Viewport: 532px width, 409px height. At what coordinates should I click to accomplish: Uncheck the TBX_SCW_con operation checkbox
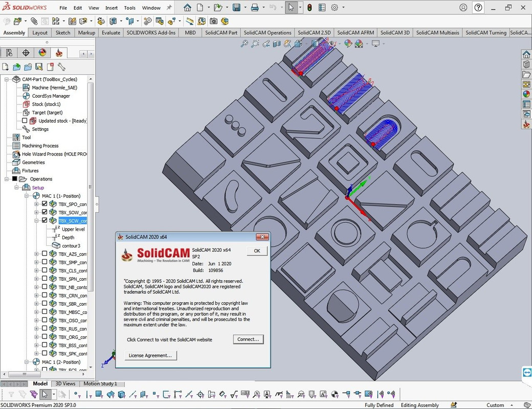point(45,220)
